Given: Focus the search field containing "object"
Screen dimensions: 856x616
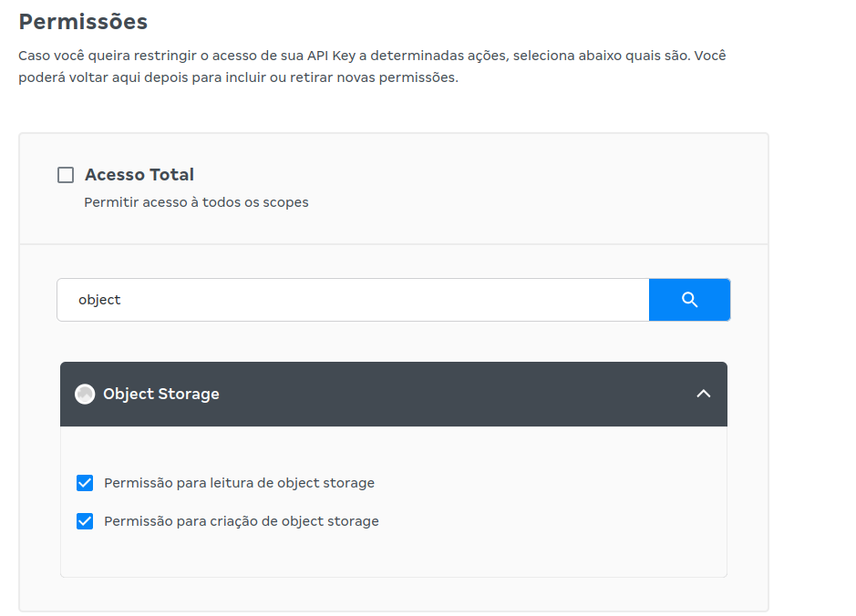Looking at the screenshot, I should click(x=353, y=300).
